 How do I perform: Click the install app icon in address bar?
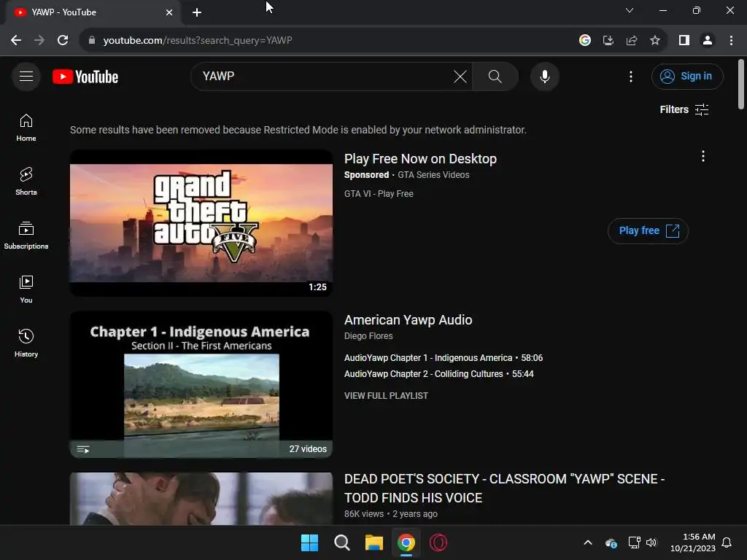coord(608,40)
